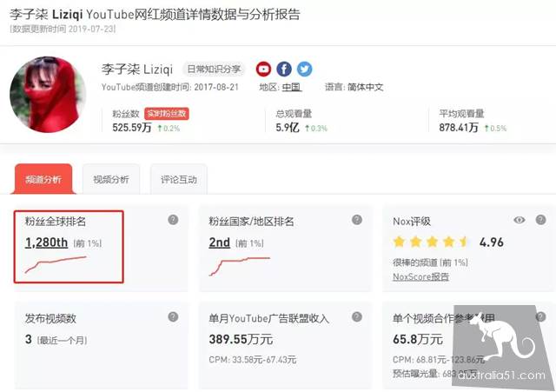Click the 日常知识分享 category tag
Image resolution: width=556 pixels, height=392 pixels.
pyautogui.click(x=214, y=69)
